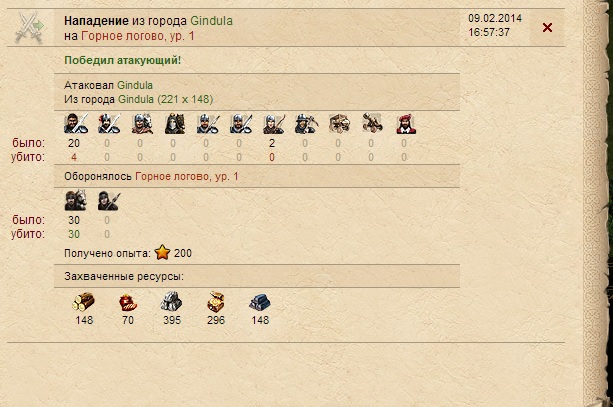Close the battle report with red X

(547, 27)
